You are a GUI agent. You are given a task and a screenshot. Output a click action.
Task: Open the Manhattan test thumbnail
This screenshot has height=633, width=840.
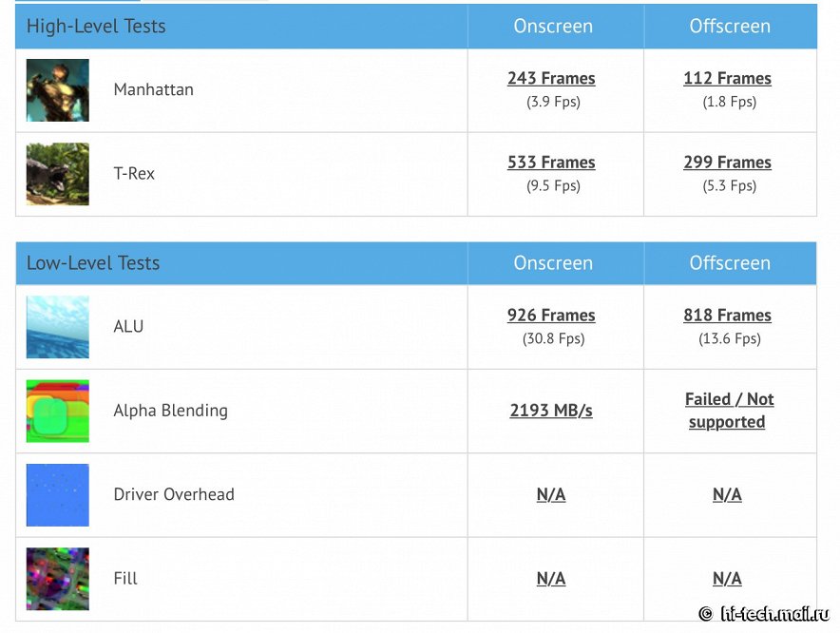[58, 90]
